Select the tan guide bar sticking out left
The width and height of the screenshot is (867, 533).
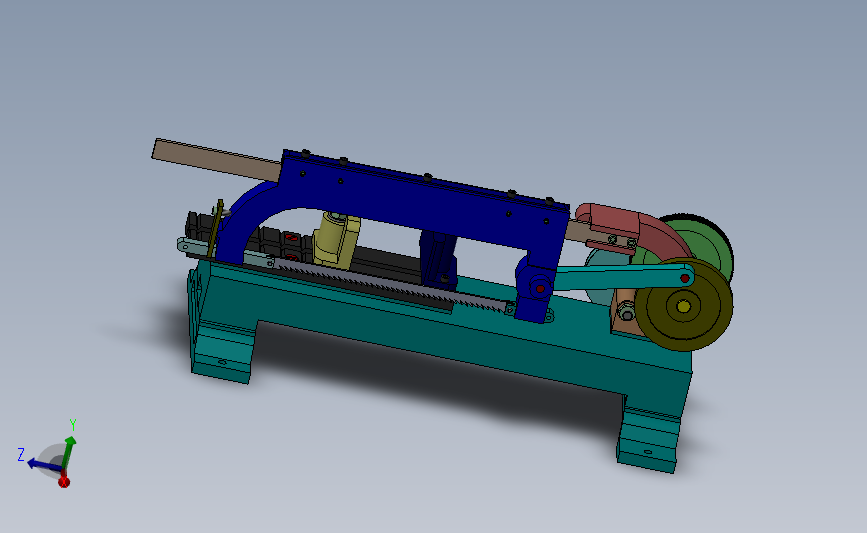pos(216,159)
